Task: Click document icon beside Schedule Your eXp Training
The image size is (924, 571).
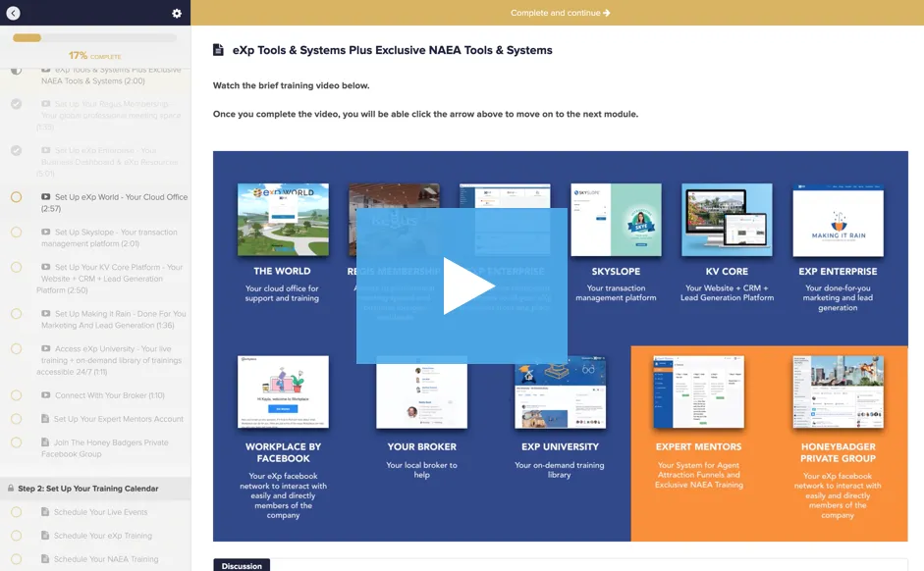Action: tap(45, 535)
